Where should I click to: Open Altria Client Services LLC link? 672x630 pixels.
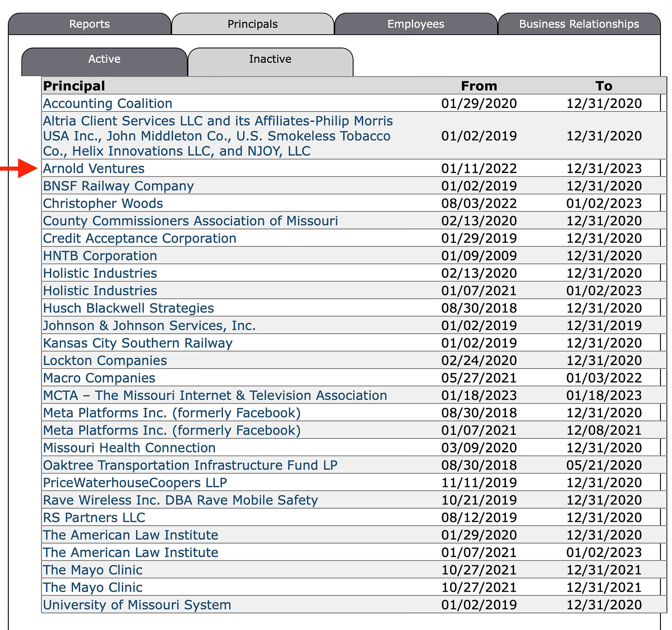point(218,136)
